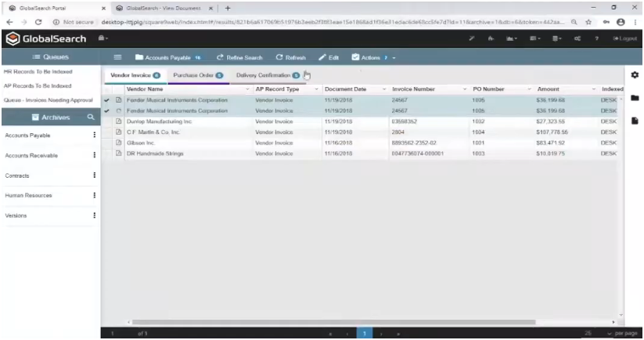Open the settings gear in right sidebar

(x=635, y=74)
